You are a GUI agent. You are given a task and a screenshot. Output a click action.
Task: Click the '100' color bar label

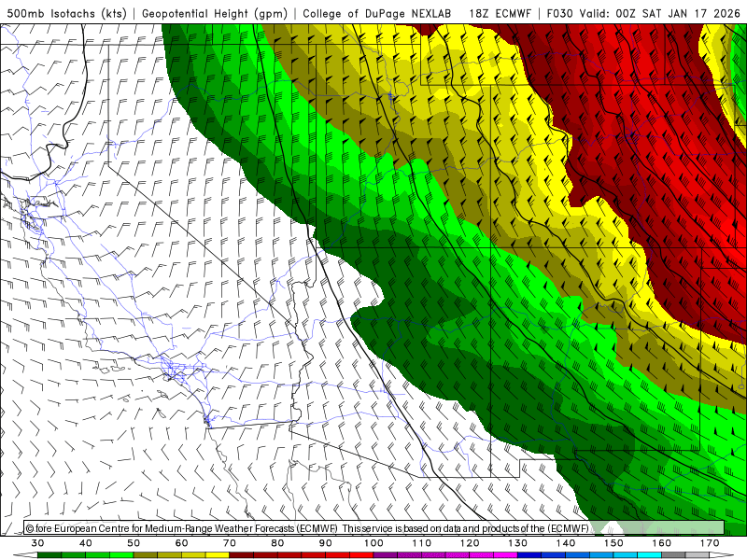click(x=373, y=543)
